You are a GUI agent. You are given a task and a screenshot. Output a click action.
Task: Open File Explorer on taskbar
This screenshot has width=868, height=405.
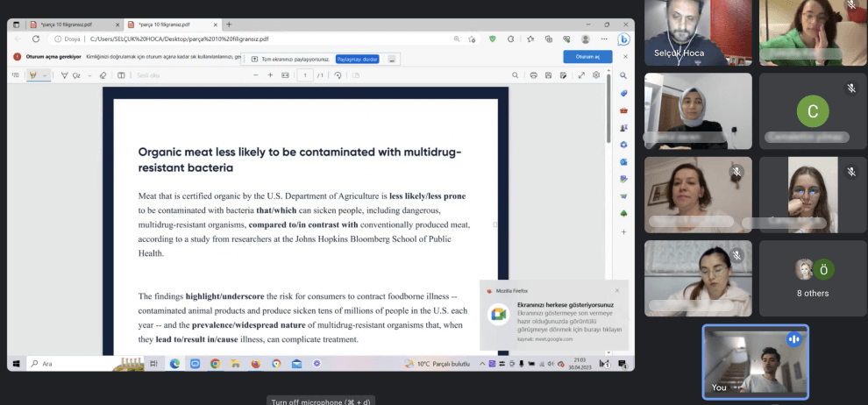click(235, 364)
